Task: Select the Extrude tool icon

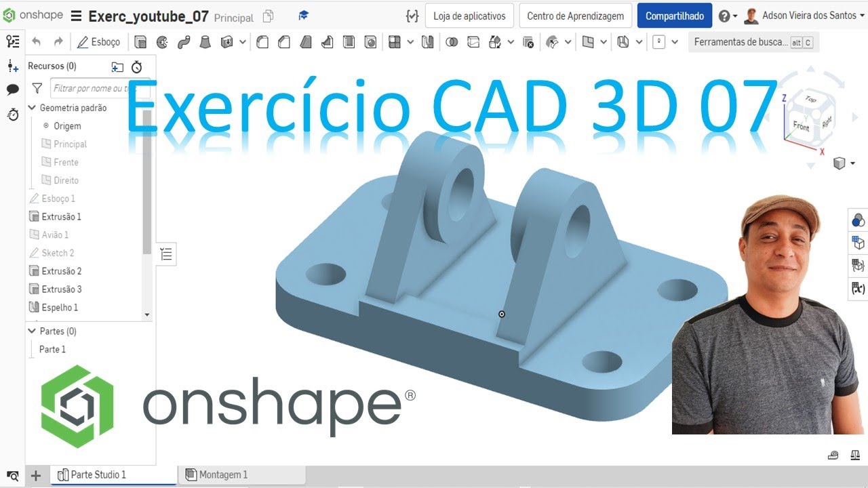Action: (140, 42)
